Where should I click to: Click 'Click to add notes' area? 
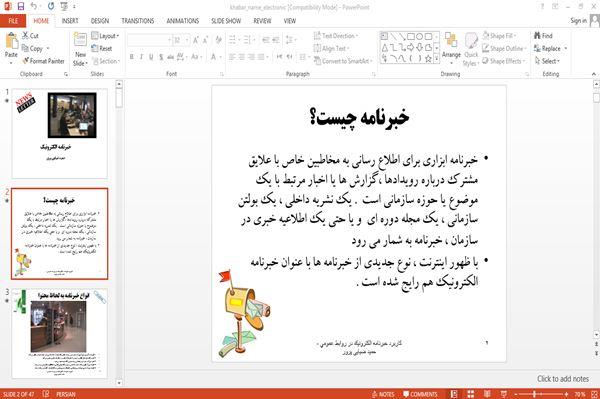[563, 379]
